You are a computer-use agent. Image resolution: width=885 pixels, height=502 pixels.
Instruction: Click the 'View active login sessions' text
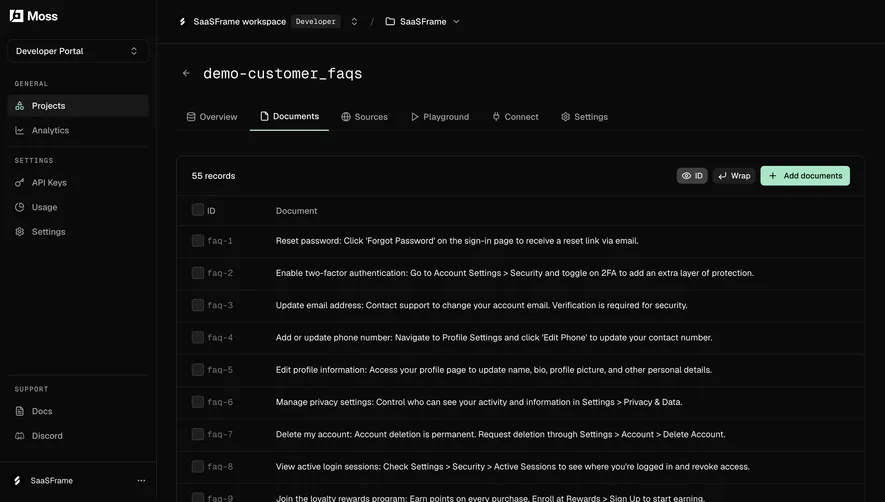pos(512,466)
